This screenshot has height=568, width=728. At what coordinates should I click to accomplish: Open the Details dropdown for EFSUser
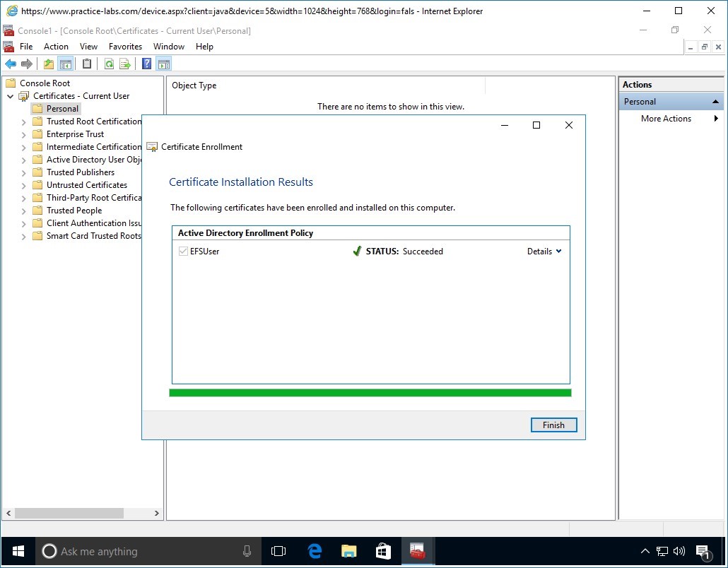(x=544, y=251)
